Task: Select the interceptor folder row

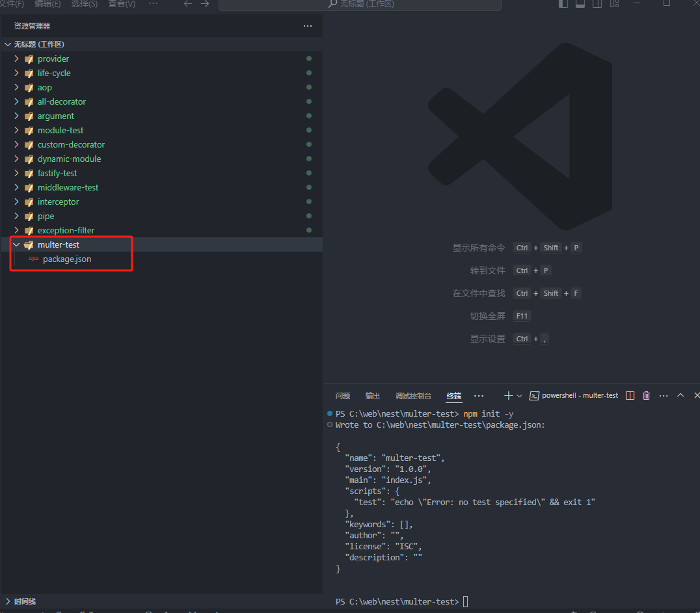Action: 161,202
